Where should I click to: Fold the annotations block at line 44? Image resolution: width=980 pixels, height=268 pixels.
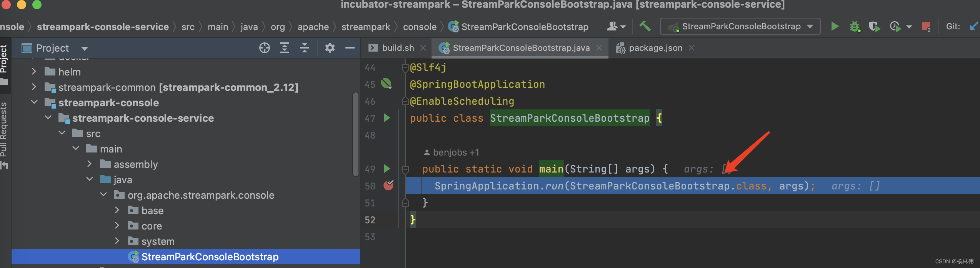click(x=405, y=68)
